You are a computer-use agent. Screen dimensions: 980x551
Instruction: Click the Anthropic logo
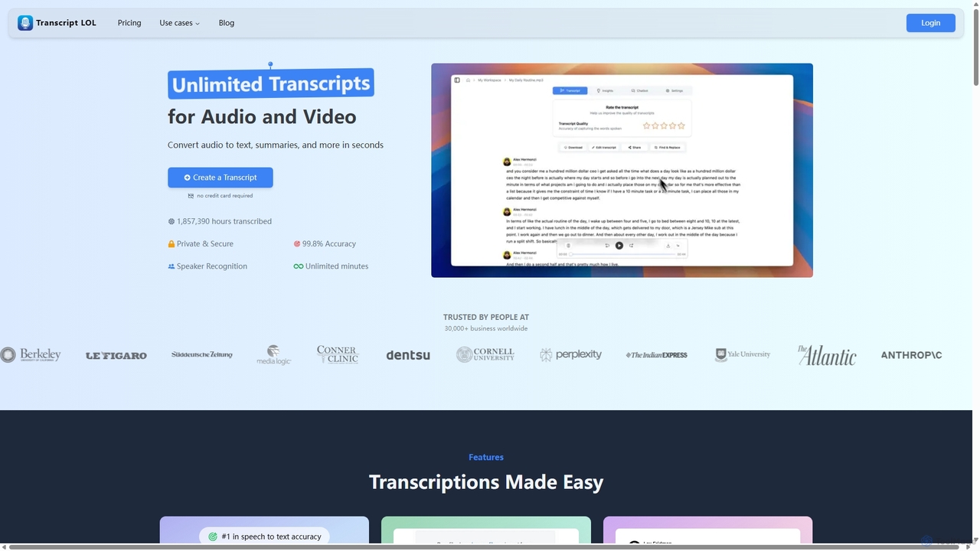911,355
